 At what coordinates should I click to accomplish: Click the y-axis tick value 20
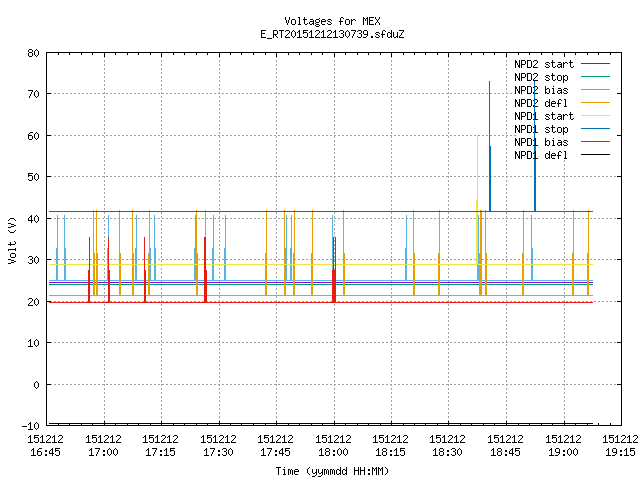[33, 302]
